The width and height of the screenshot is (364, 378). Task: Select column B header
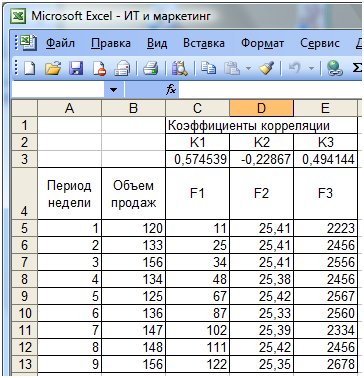pyautogui.click(x=133, y=108)
